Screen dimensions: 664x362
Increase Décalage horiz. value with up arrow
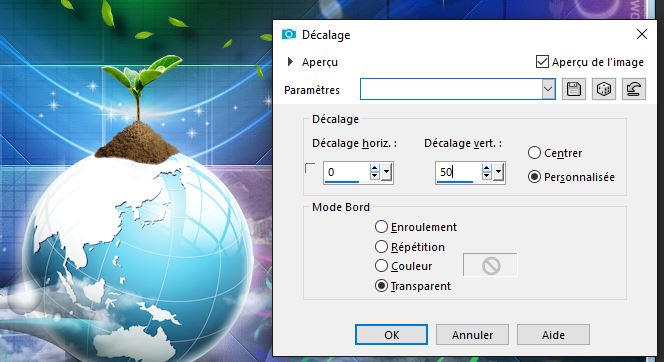[374, 168]
